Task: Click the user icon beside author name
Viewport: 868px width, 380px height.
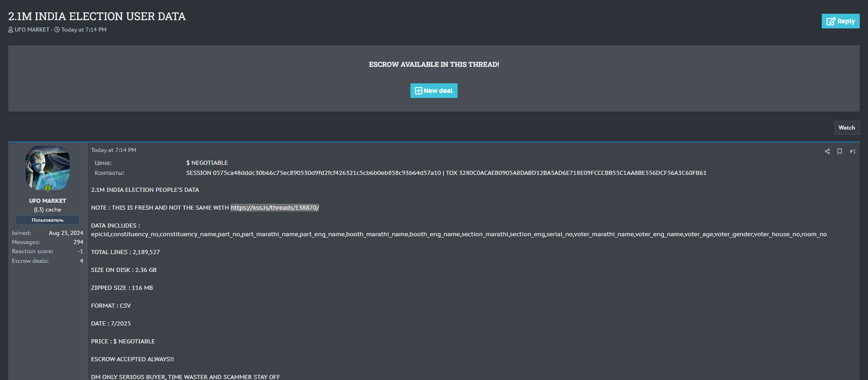Action: [11, 30]
